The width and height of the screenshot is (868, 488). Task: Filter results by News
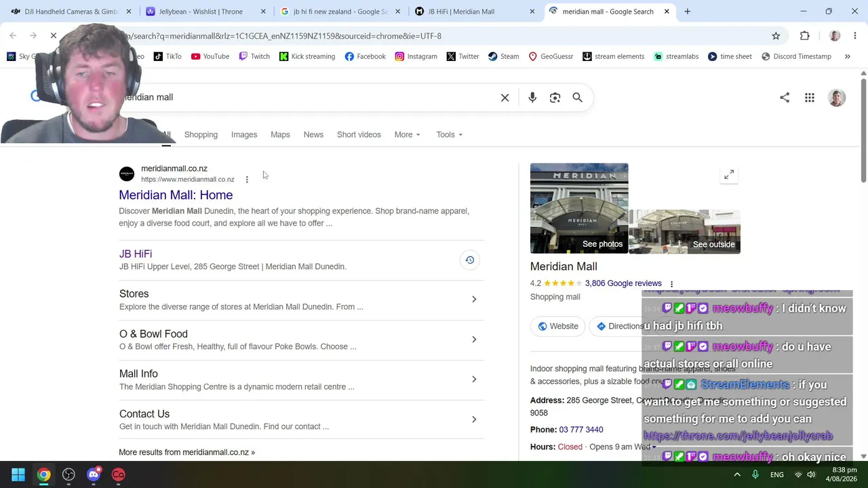click(313, 135)
